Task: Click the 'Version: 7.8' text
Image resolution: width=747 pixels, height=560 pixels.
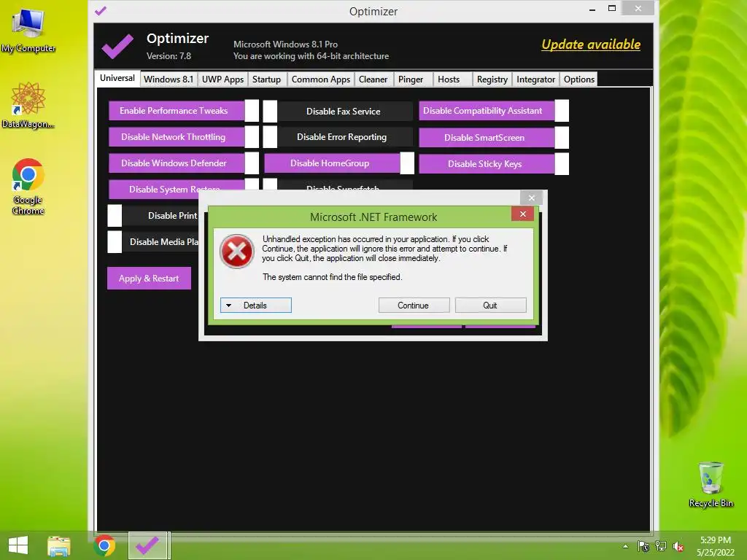Action: tap(169, 56)
